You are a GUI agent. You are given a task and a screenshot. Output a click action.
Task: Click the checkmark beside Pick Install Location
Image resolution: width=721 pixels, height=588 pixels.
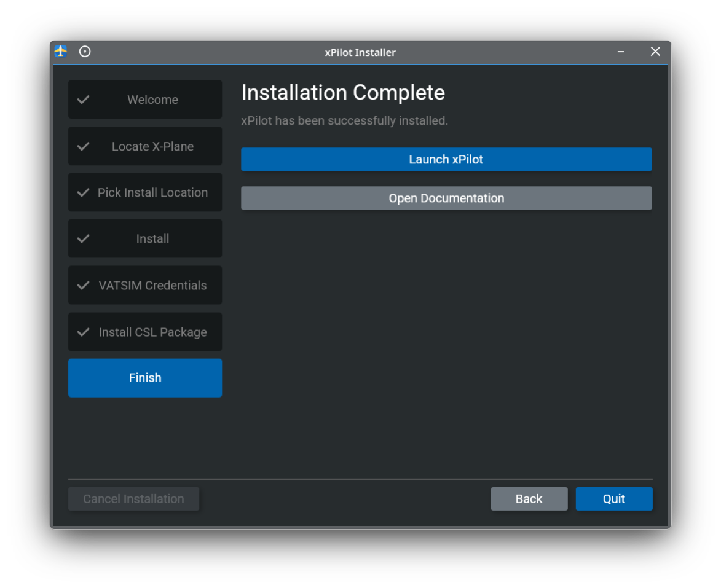[x=84, y=192]
